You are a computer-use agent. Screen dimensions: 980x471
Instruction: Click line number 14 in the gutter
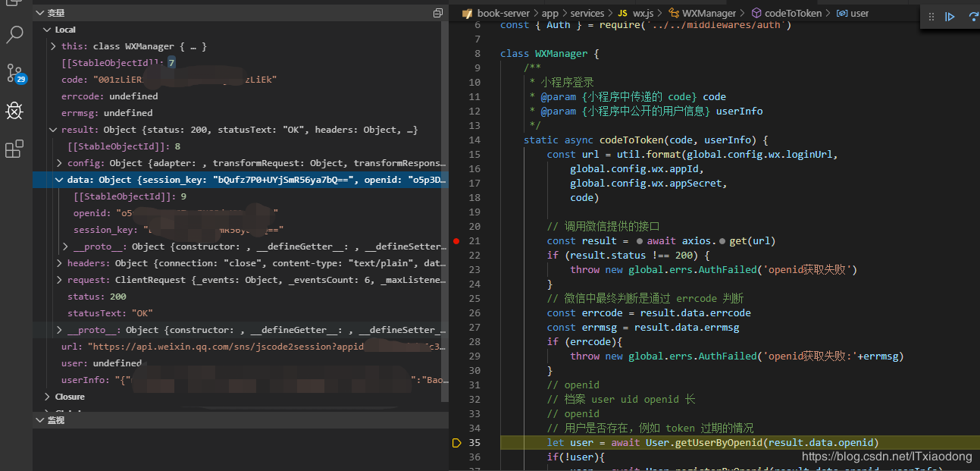pos(474,140)
